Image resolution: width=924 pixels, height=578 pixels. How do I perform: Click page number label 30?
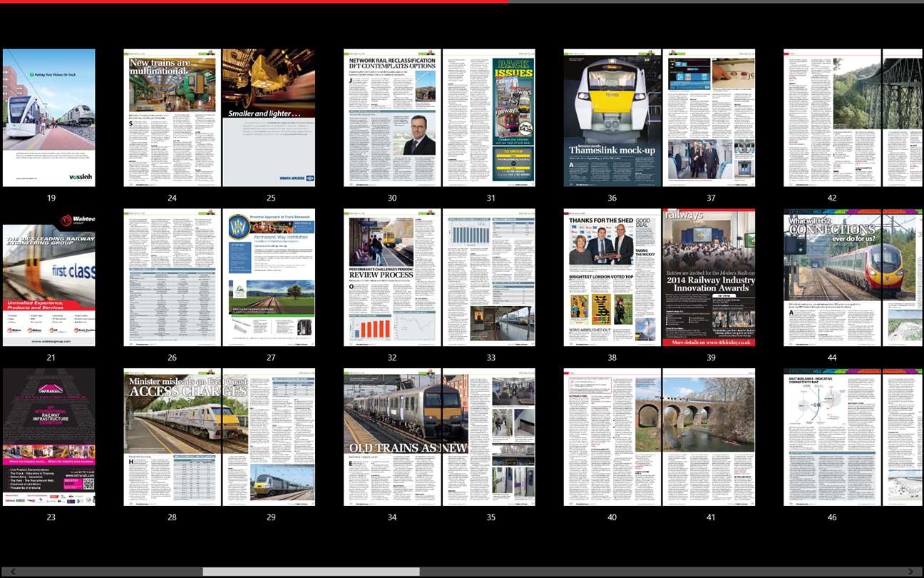tap(392, 198)
